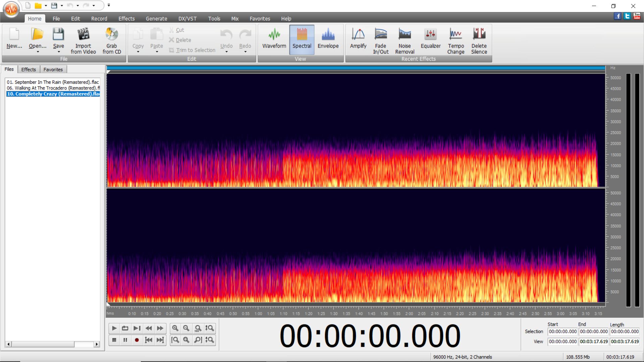
Task: Start audio recording
Action: pyautogui.click(x=137, y=340)
